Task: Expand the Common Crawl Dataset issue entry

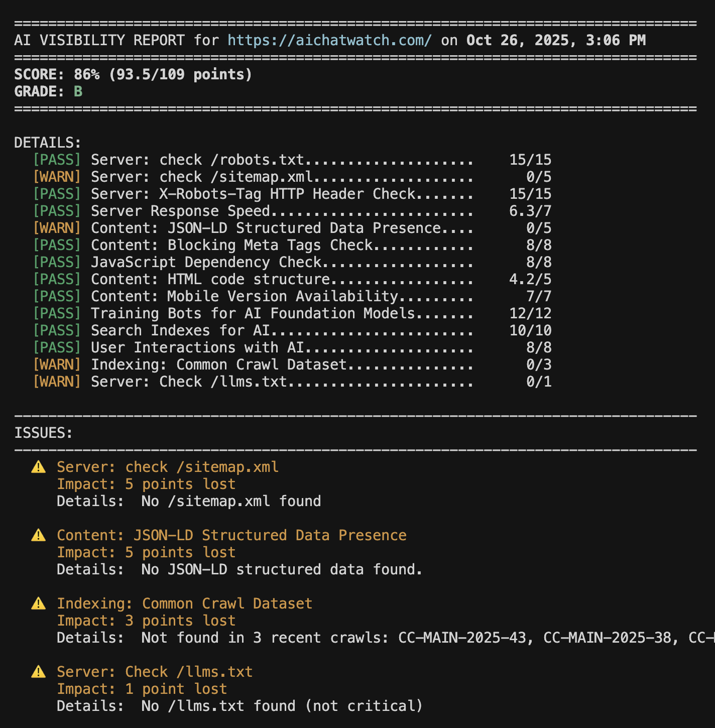Action: (x=184, y=603)
